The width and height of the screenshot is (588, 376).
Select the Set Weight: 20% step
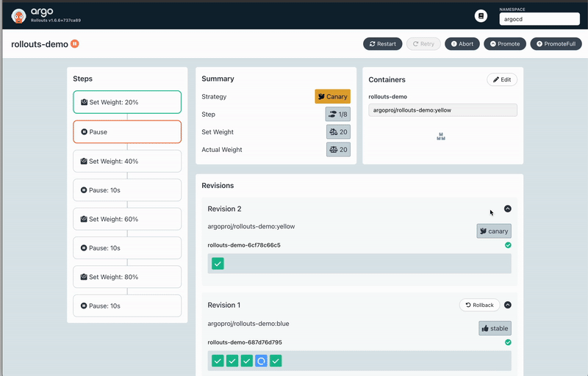tap(127, 102)
